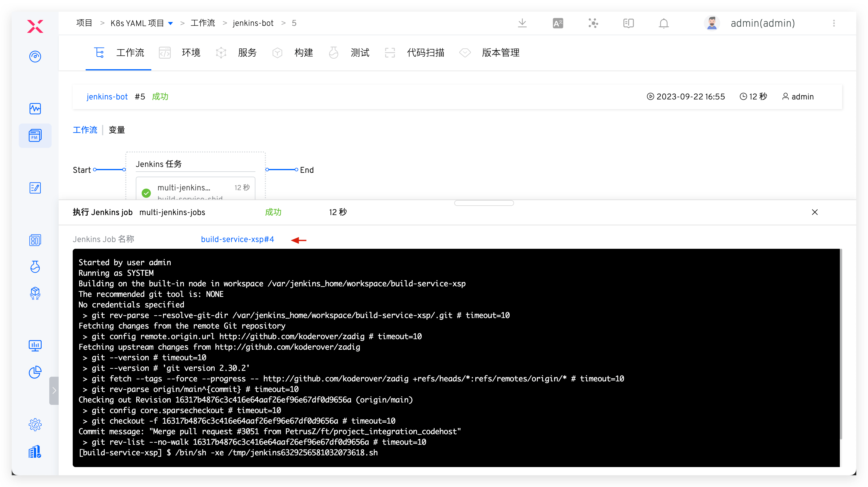Go to jenkins-bot in breadcrumb
The image size is (868, 487).
click(x=253, y=23)
